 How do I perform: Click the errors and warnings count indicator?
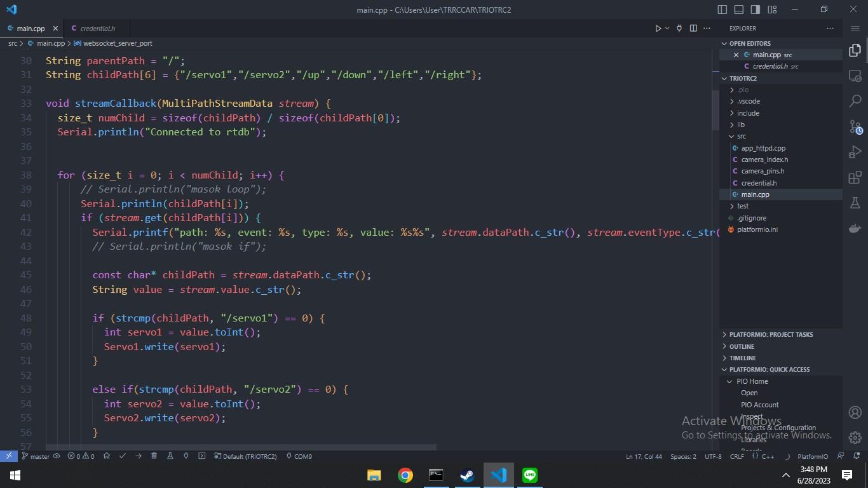pos(81,456)
